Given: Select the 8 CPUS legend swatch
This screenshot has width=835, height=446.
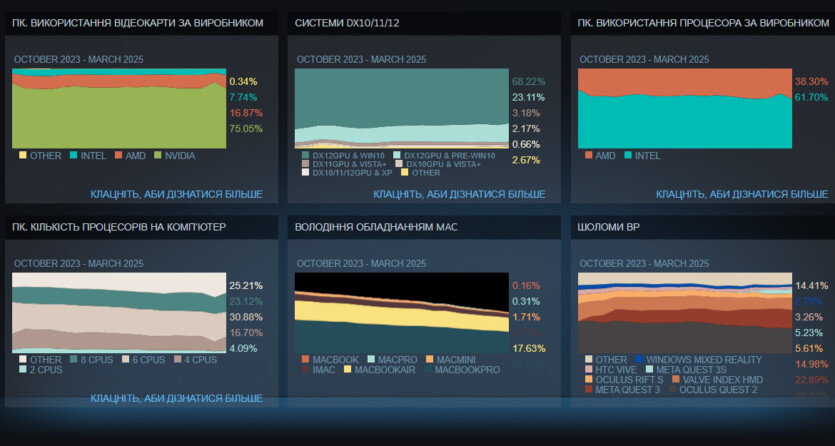Looking at the screenshot, I should point(73,359).
